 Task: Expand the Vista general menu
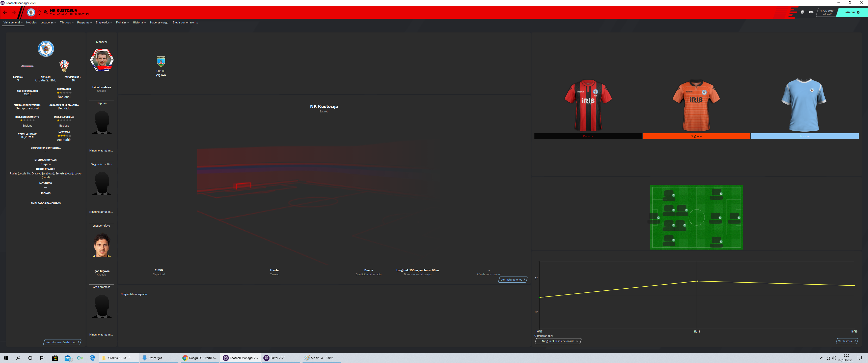click(13, 22)
